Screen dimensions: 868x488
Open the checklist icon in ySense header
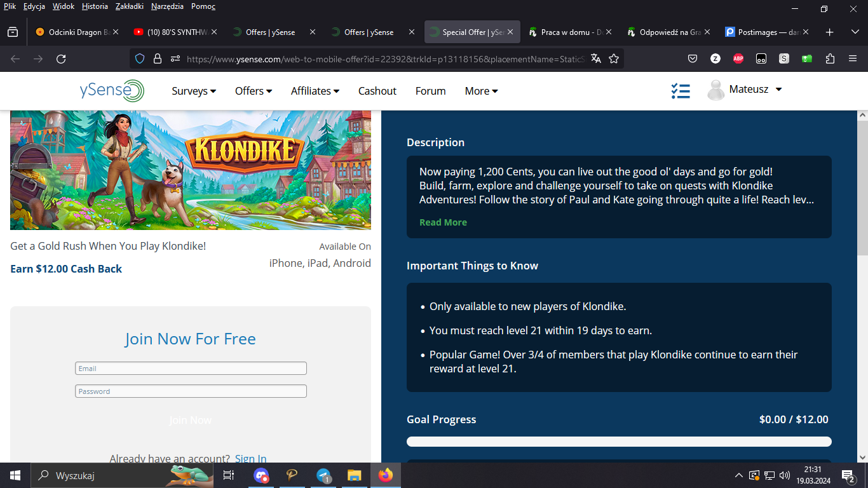point(681,90)
